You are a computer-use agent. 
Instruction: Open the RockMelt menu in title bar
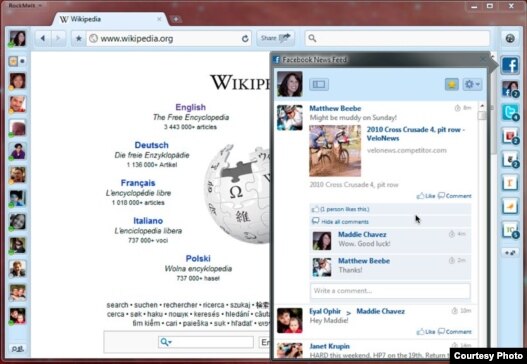pos(25,5)
